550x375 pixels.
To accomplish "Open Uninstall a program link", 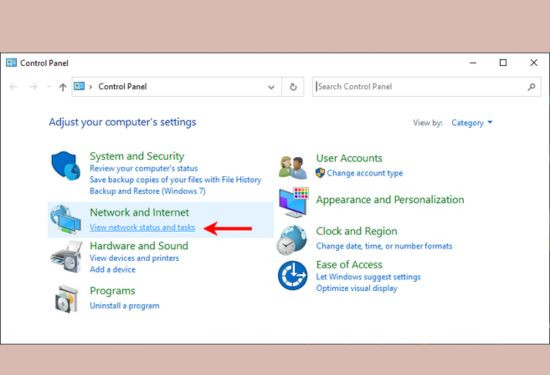I will (x=125, y=306).
